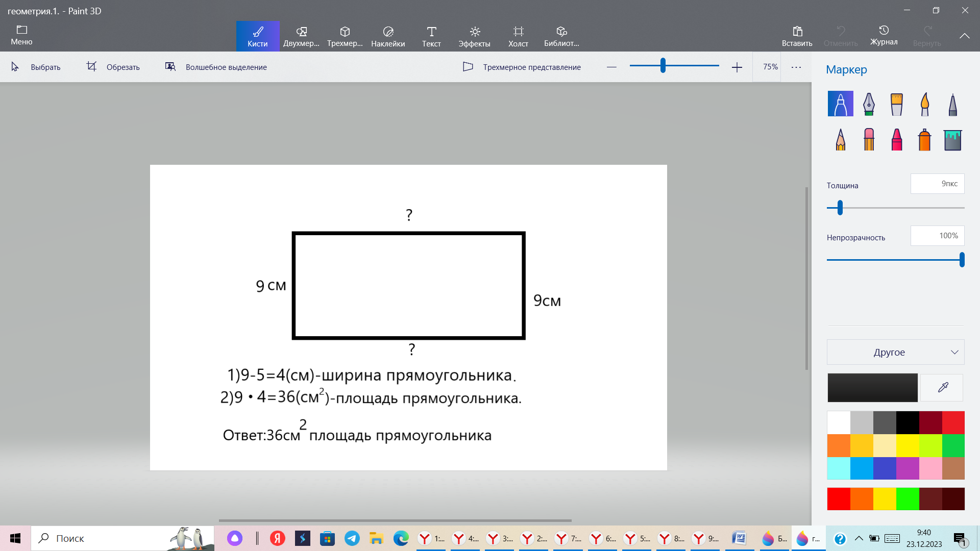This screenshot has height=551, width=980.
Task: Open the Наклейки (Stickers) tab
Action: click(388, 36)
